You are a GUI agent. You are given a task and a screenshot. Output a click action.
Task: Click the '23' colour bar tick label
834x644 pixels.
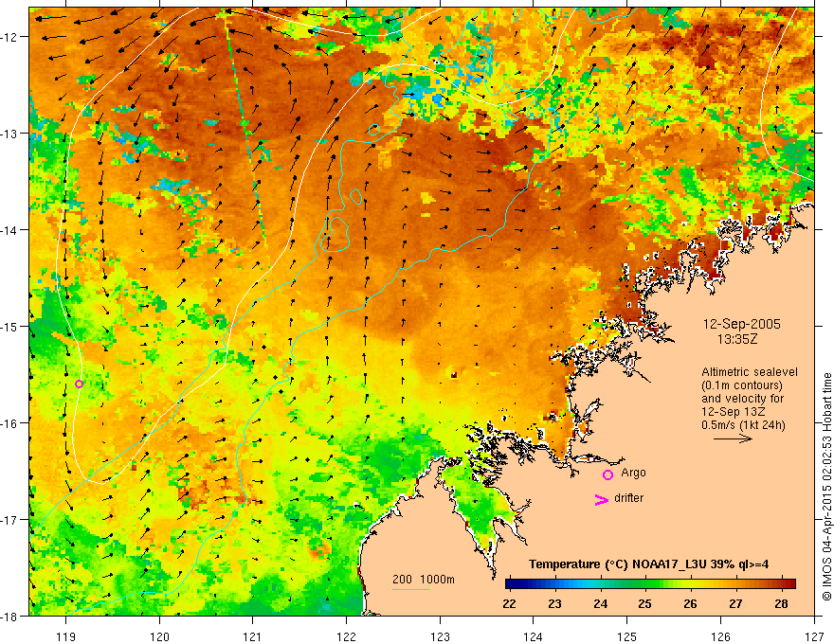coord(554,603)
